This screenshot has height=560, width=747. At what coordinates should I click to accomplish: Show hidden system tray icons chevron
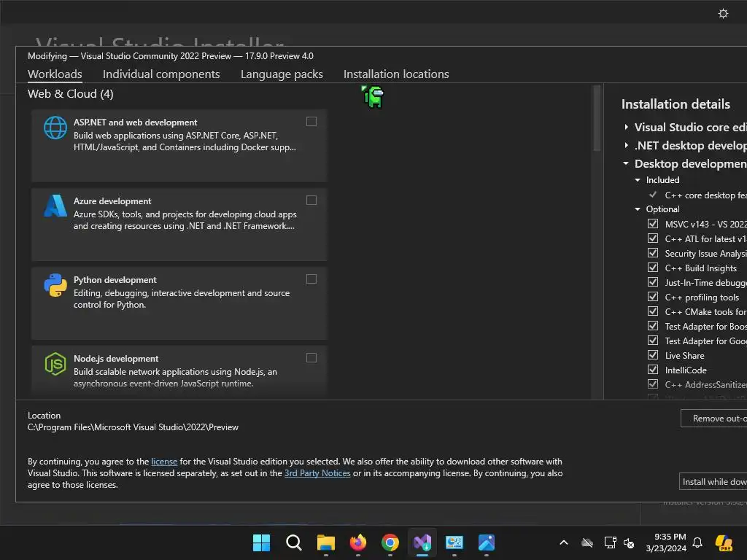564,542
